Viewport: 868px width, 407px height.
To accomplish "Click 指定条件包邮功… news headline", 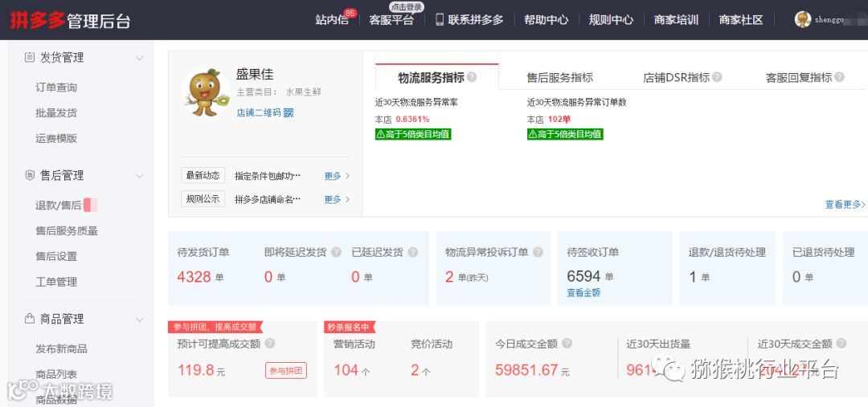I will coord(268,176).
